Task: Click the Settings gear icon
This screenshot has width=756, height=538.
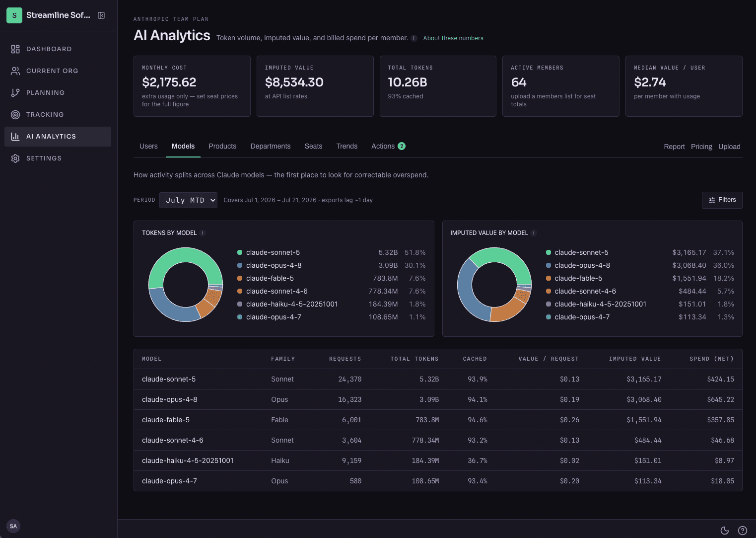Action: (15, 158)
